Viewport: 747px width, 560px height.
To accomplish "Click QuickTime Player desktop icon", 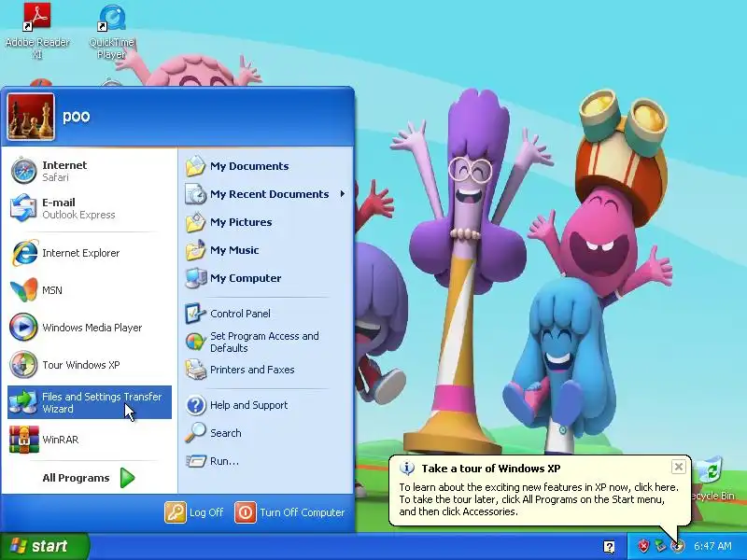I will [111, 32].
